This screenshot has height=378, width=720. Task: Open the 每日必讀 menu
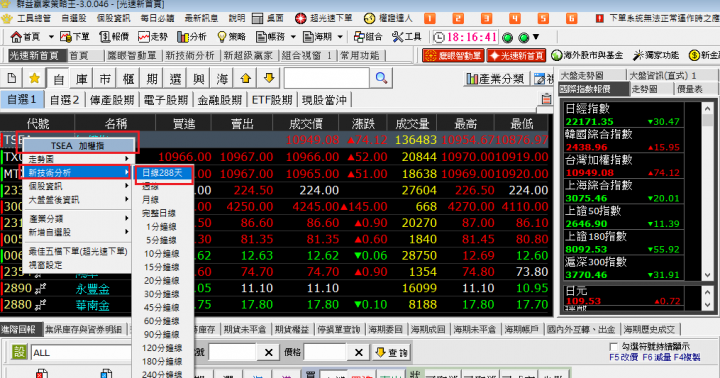[x=157, y=18]
